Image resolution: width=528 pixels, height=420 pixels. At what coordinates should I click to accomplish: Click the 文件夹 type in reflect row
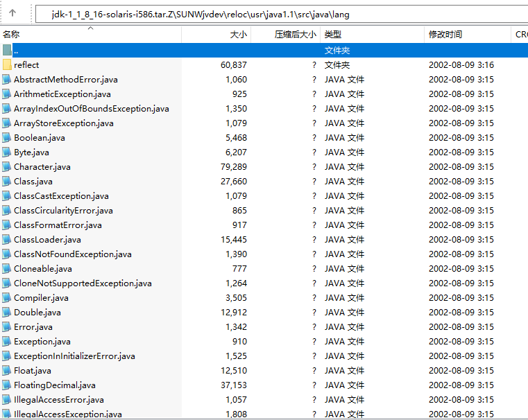click(x=337, y=65)
